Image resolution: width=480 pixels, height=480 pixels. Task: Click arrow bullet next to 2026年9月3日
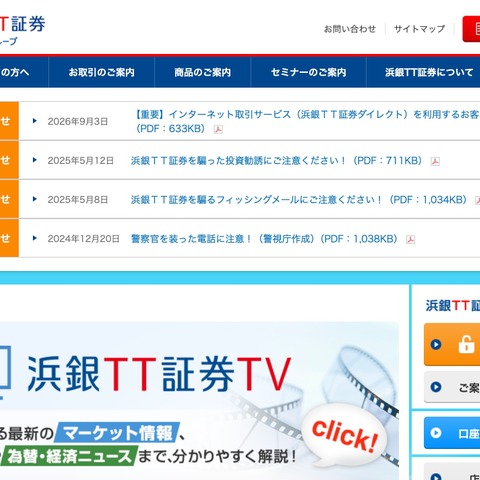(x=34, y=121)
